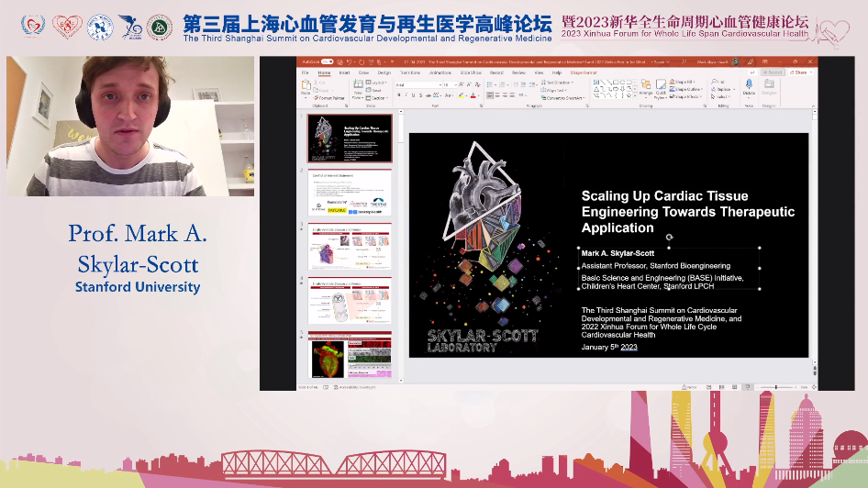
Task: Adjust the zoom slider in status bar
Action: click(776, 387)
